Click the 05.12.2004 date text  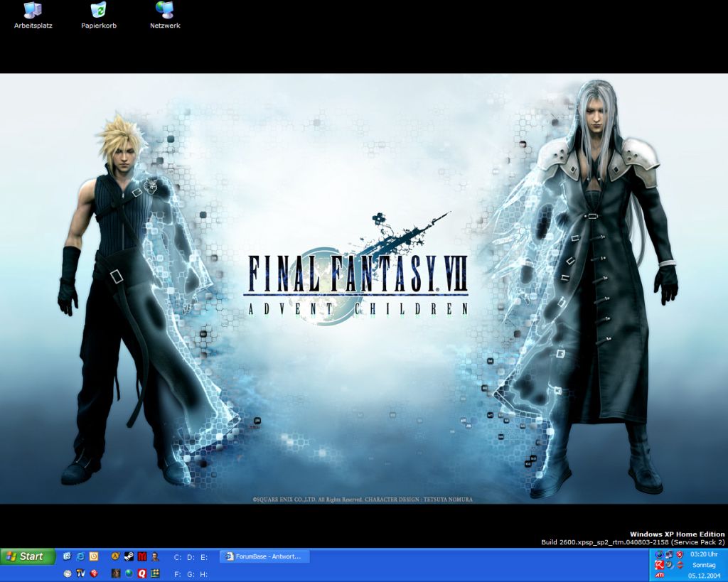[x=704, y=576]
